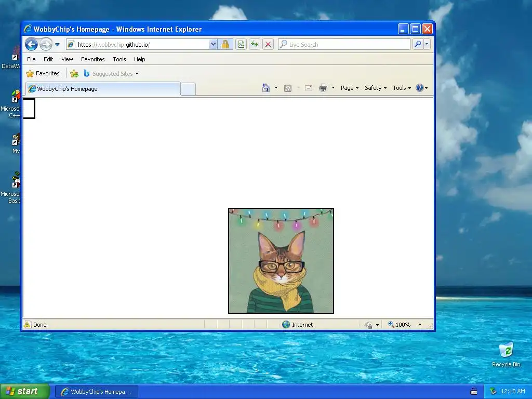Open the recent pages dropdown arrow
This screenshot has width=532, height=399.
pos(57,45)
